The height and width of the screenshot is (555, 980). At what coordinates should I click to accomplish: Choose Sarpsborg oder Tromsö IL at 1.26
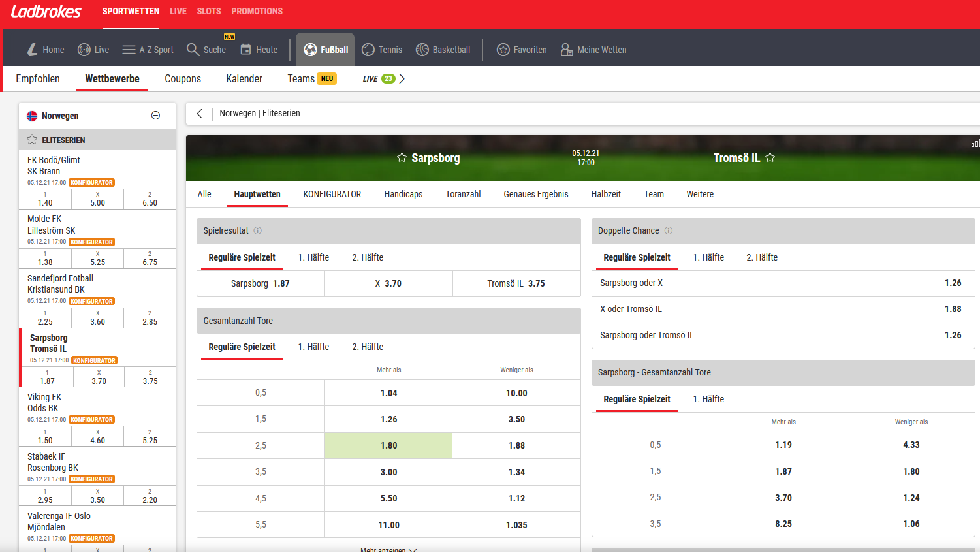tap(783, 336)
